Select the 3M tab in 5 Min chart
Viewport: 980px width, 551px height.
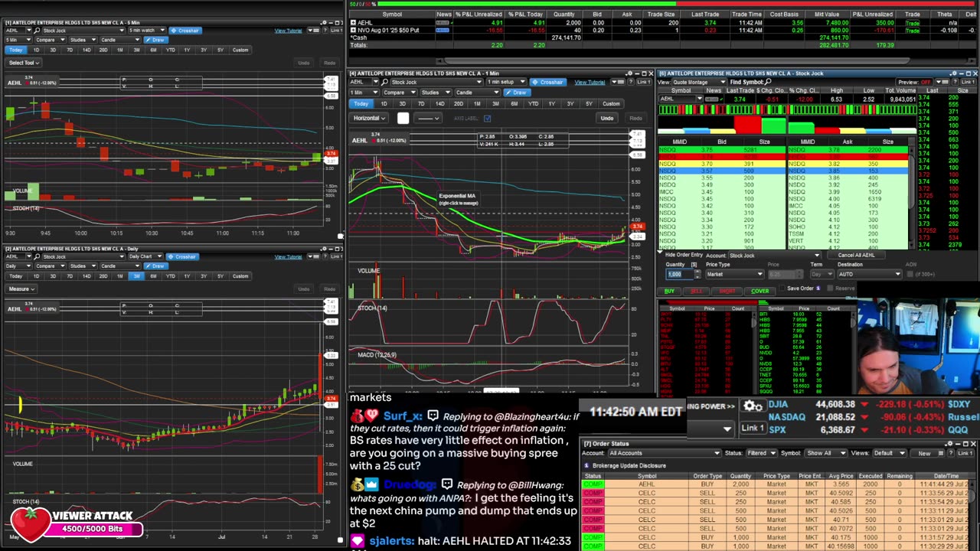click(x=136, y=50)
